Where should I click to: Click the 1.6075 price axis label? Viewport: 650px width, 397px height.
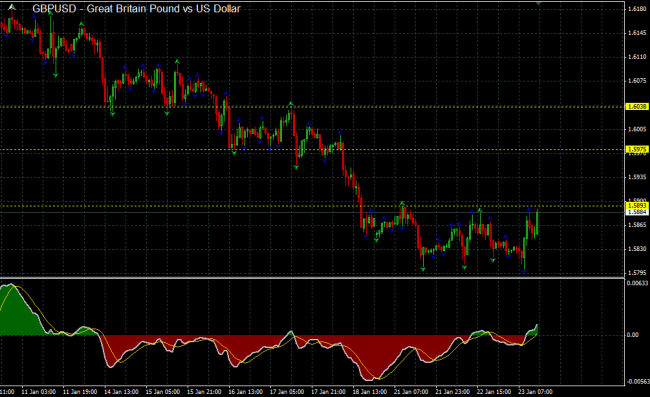pyautogui.click(x=637, y=81)
